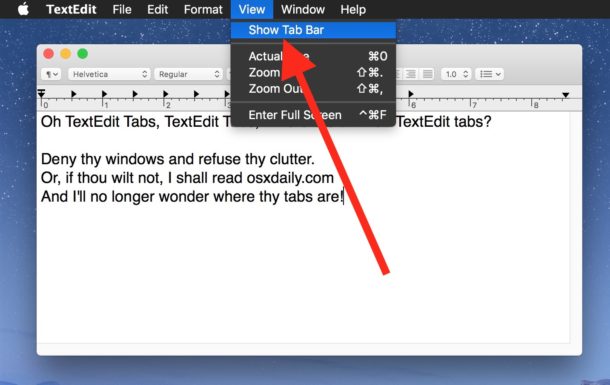Click the green zoom window button
Image resolution: width=610 pixels, height=385 pixels.
point(82,54)
